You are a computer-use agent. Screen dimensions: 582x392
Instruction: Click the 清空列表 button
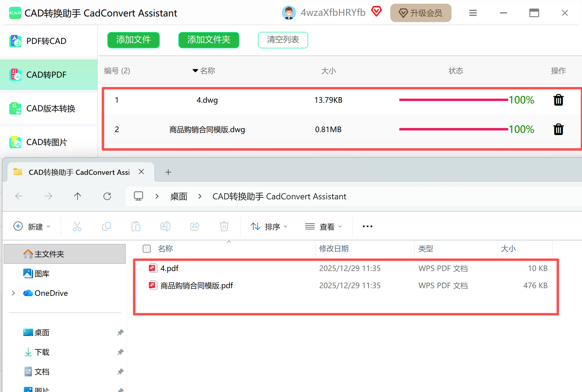pos(283,40)
